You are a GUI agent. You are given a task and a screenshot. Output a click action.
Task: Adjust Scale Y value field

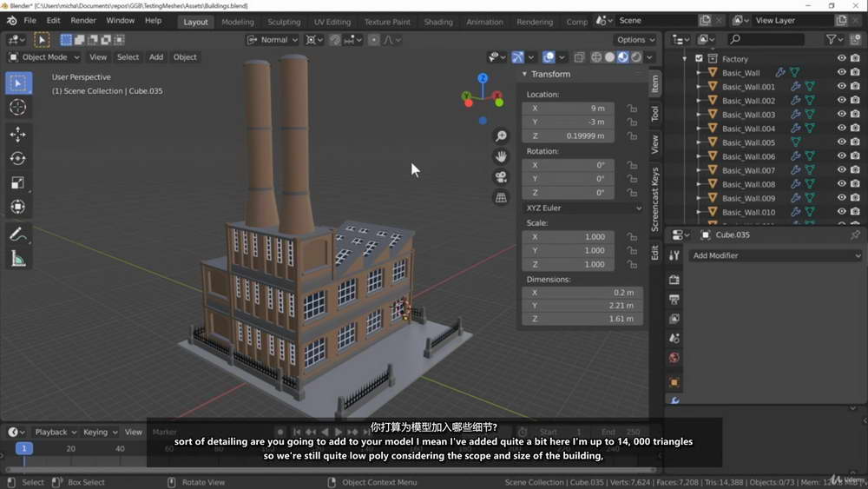568,250
